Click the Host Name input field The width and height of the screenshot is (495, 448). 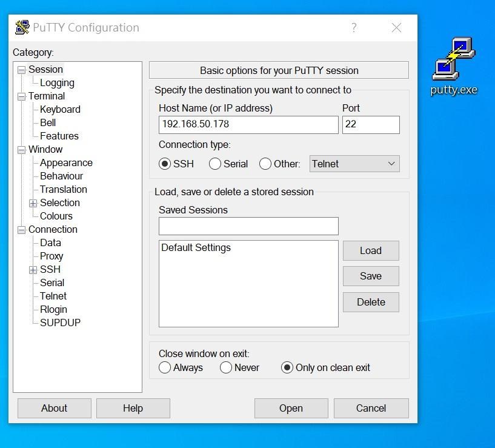(248, 124)
